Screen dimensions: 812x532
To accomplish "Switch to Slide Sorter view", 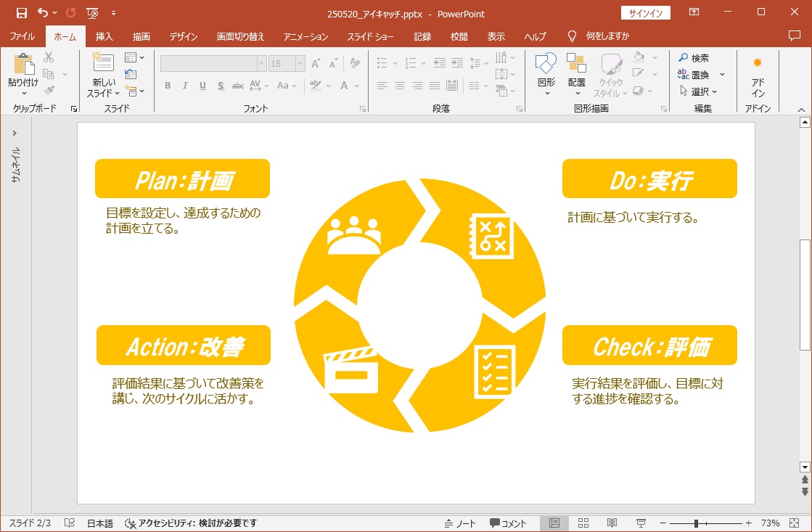I will tap(583, 523).
